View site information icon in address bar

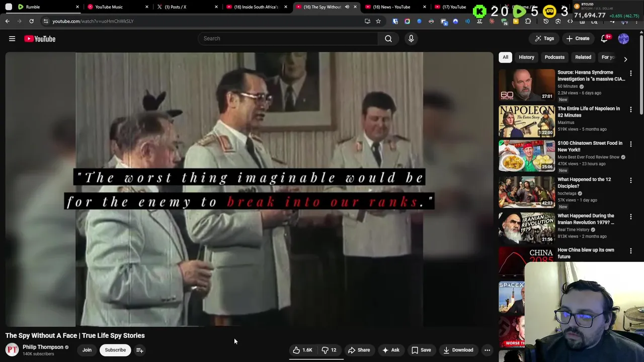pos(46,21)
